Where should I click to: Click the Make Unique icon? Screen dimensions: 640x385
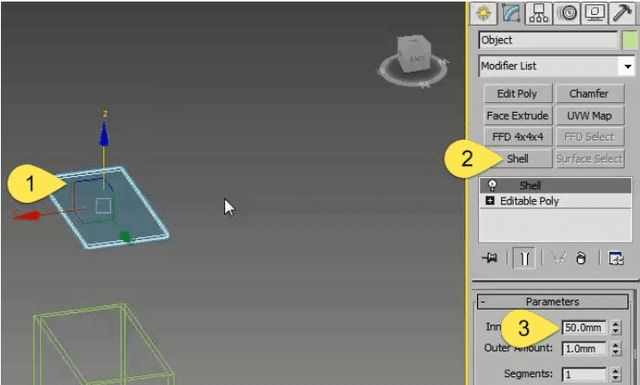coord(558,258)
